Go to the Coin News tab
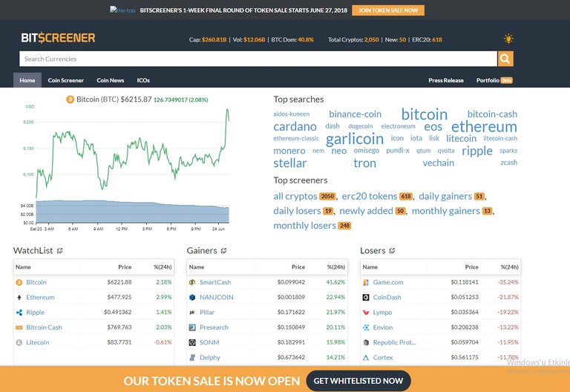The height and width of the screenshot is (392, 570). 110,80
